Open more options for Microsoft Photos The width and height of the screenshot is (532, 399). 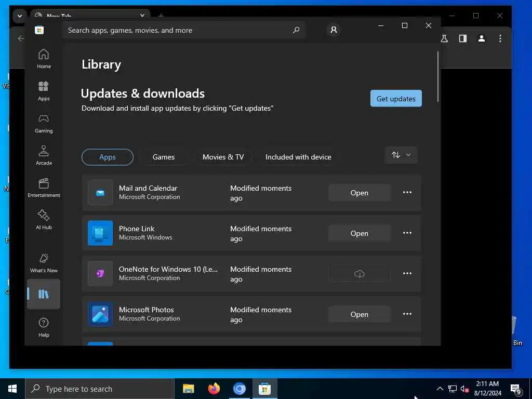click(407, 314)
